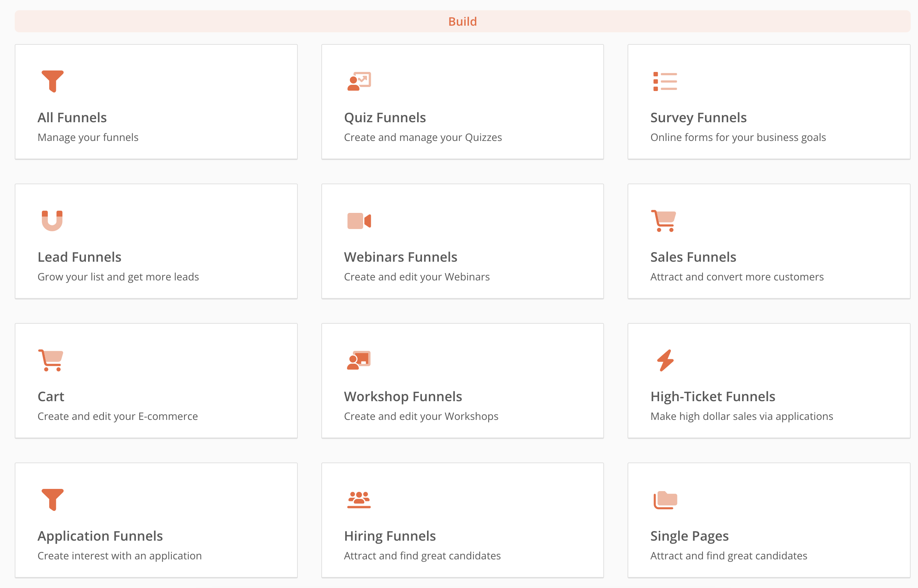Click the Application Funnels filter icon
Image resolution: width=918 pixels, height=588 pixels.
coord(52,500)
